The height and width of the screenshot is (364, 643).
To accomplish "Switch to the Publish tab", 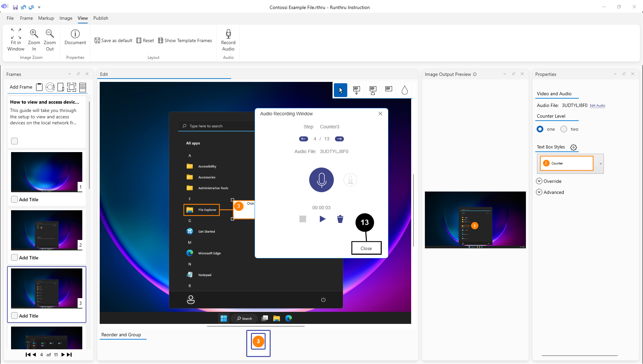I will click(101, 18).
